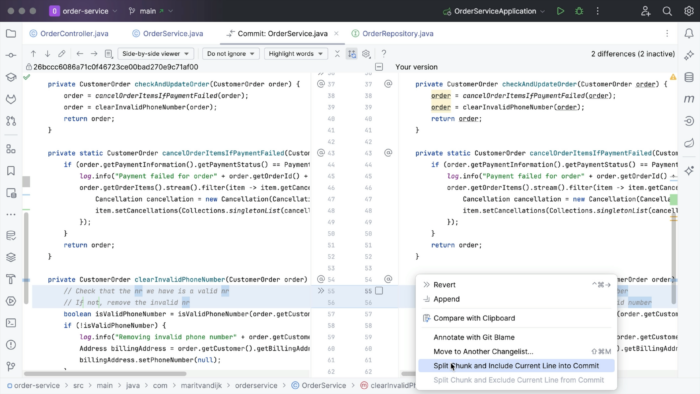Switch to the OrderRepository.java tab
This screenshot has width=700, height=394.
(x=392, y=33)
